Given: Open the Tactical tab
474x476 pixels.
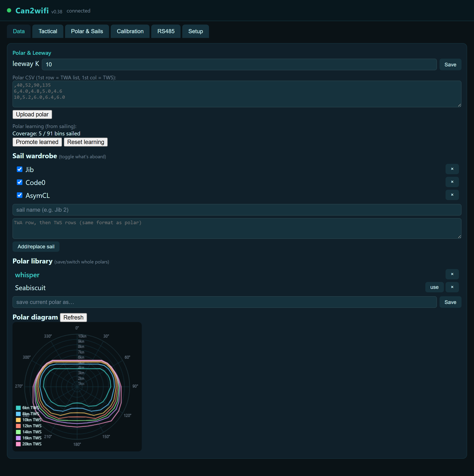Looking at the screenshot, I should click(48, 31).
